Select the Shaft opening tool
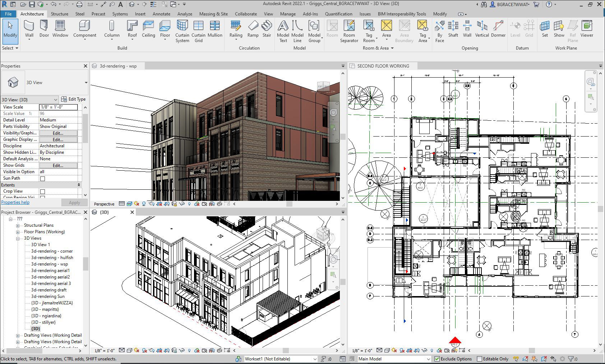 453,29
